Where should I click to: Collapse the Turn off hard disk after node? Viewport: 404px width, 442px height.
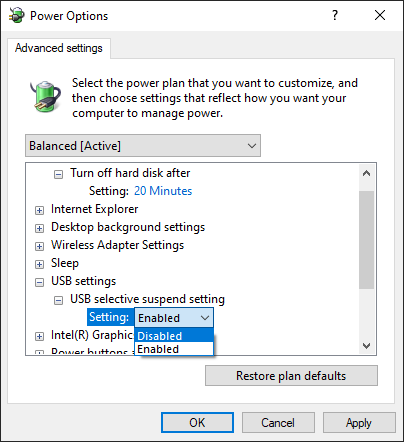click(x=58, y=174)
